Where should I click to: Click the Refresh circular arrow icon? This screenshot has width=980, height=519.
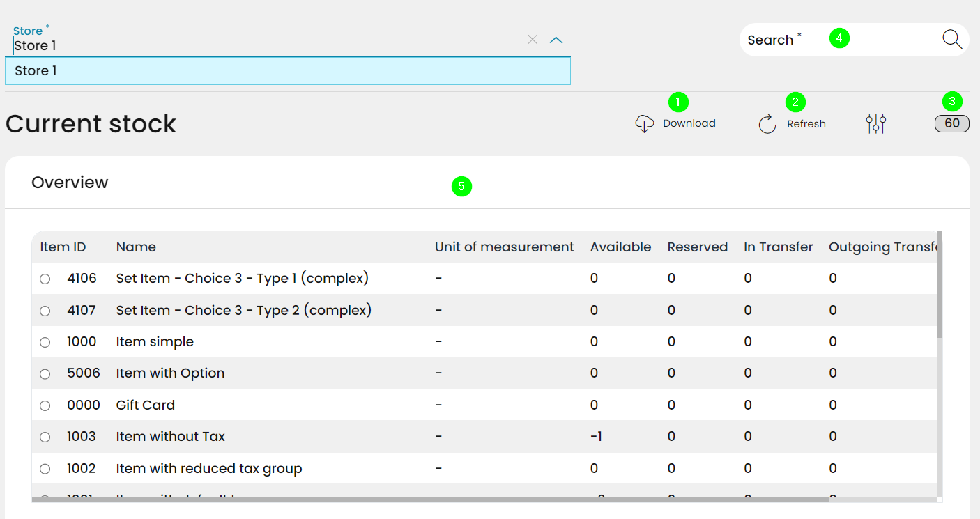click(x=767, y=124)
